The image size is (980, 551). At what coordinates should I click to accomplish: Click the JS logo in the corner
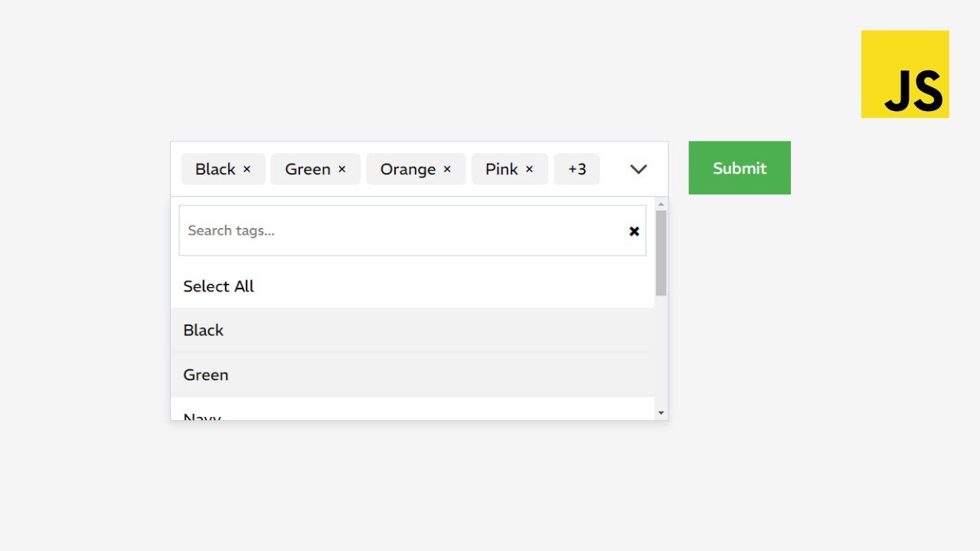click(x=905, y=74)
